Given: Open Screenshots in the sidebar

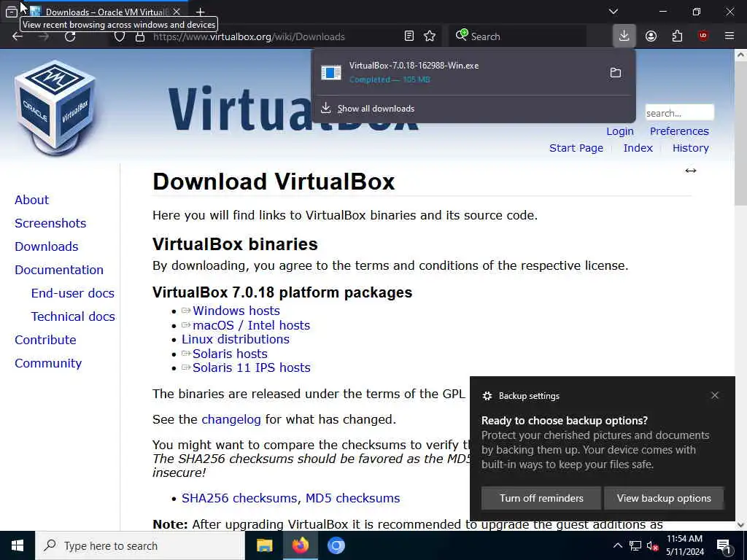Looking at the screenshot, I should [50, 223].
